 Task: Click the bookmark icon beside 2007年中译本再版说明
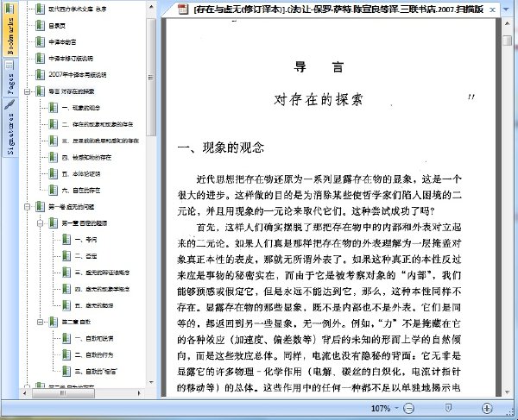click(x=40, y=74)
